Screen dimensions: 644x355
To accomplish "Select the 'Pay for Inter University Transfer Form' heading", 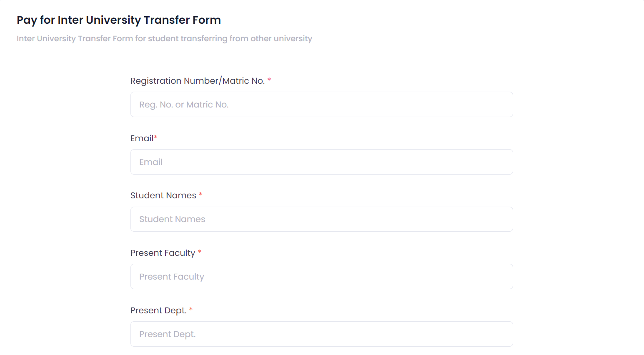I will coord(118,20).
